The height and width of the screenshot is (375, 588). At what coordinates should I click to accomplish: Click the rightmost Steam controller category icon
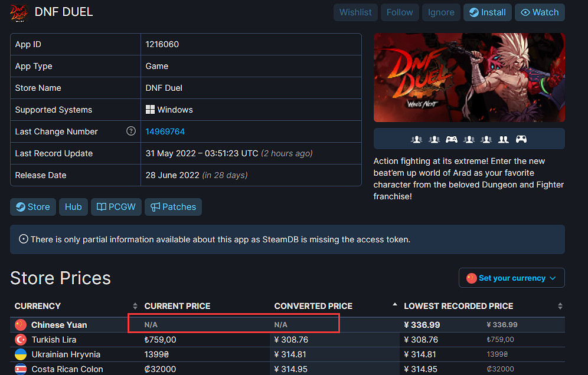[x=521, y=140]
